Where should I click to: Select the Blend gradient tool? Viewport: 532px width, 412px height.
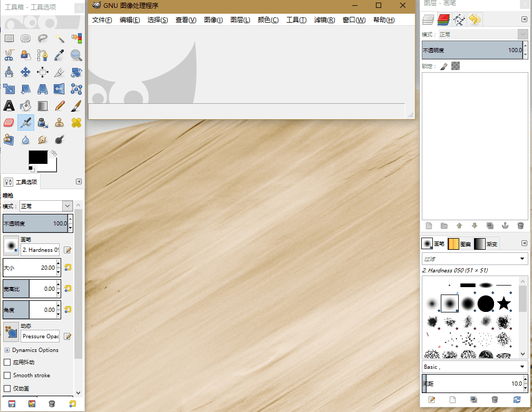(42, 106)
